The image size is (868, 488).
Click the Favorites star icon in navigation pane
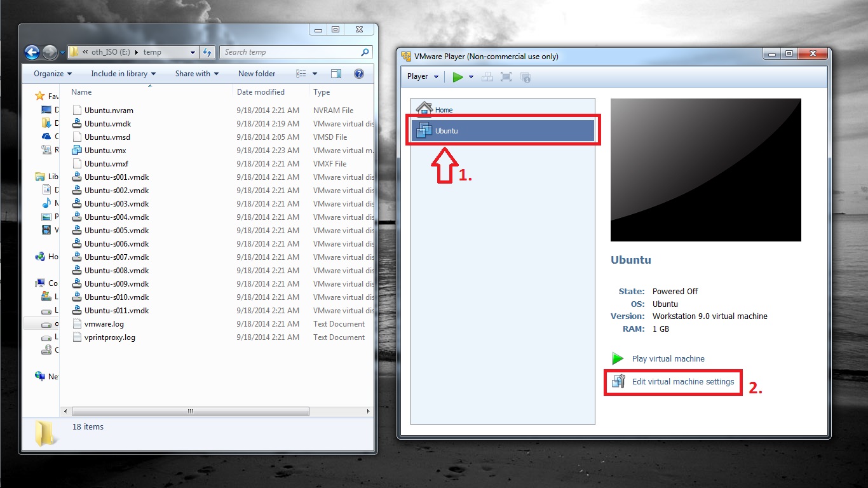(x=40, y=96)
